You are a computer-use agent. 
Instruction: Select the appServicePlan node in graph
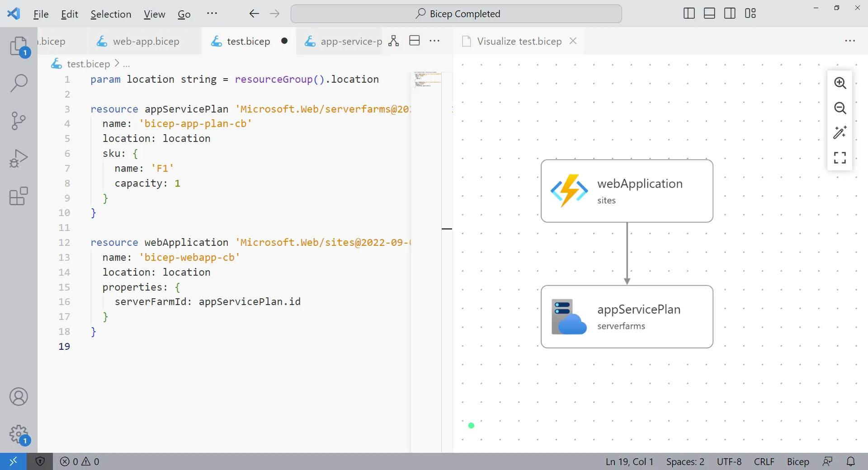(627, 316)
